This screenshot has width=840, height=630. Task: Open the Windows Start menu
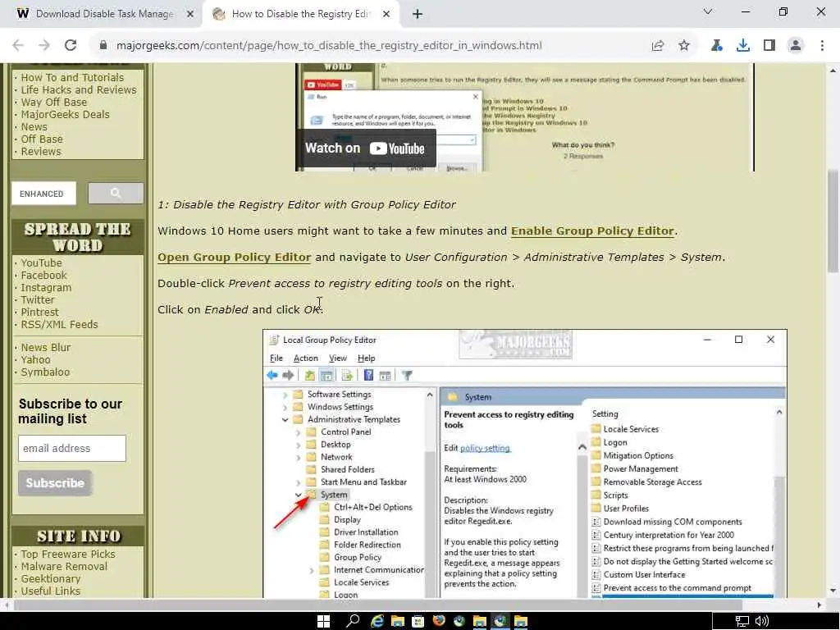point(323,622)
